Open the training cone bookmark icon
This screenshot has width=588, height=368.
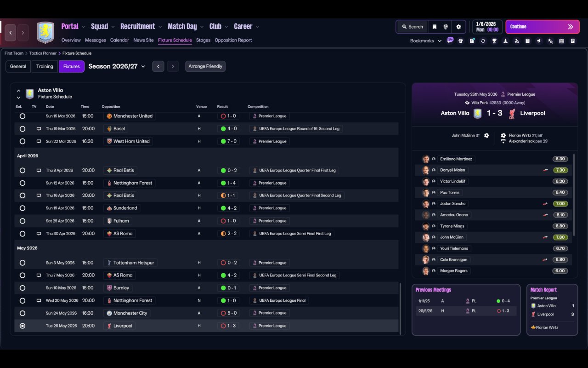(x=505, y=41)
